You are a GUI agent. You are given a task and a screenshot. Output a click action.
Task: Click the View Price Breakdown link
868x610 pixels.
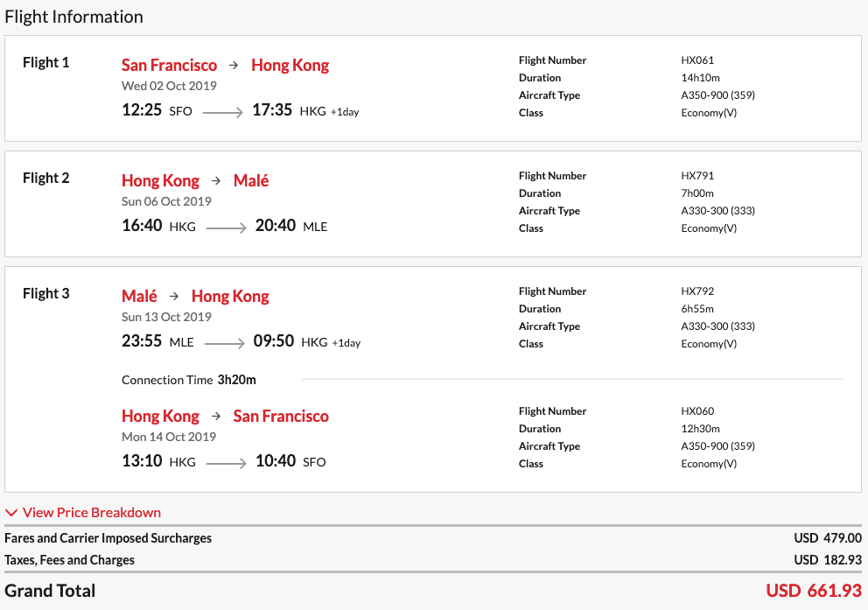(92, 513)
